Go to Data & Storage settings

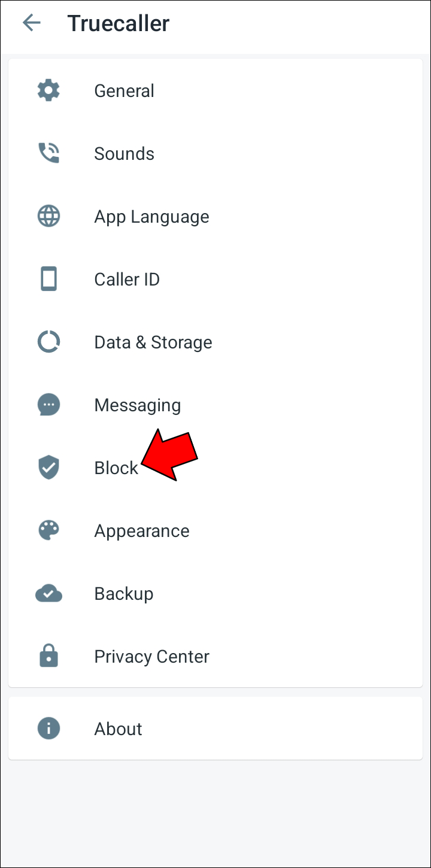pyautogui.click(x=153, y=342)
